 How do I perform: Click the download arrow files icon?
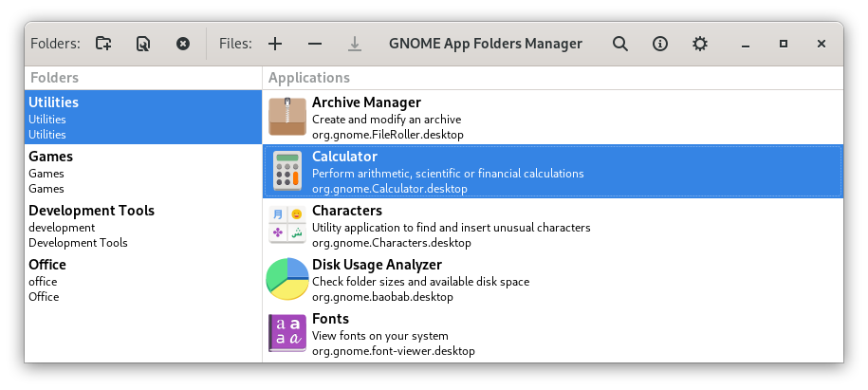(354, 44)
